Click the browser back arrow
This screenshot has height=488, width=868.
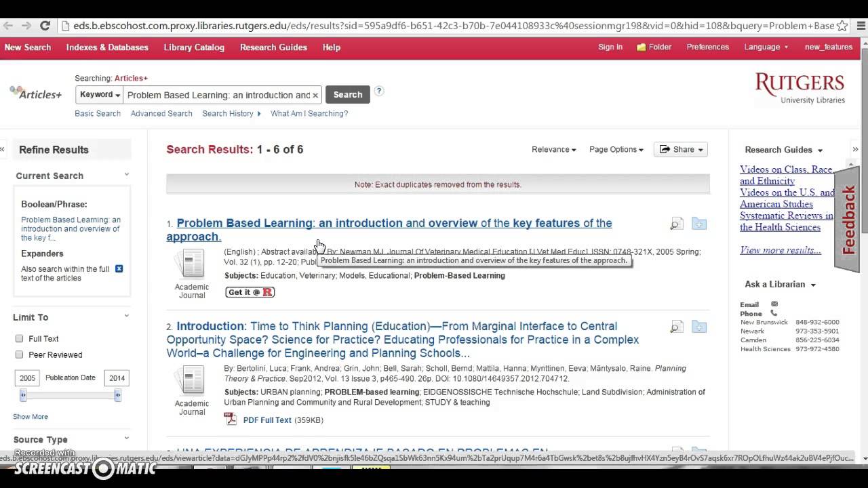point(8,26)
